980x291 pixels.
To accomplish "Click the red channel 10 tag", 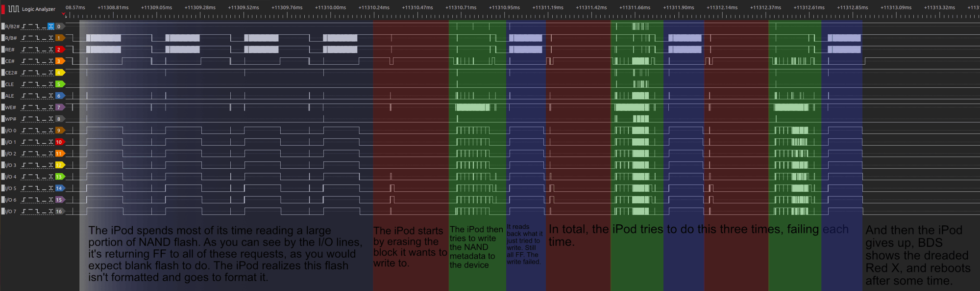I will [60, 142].
